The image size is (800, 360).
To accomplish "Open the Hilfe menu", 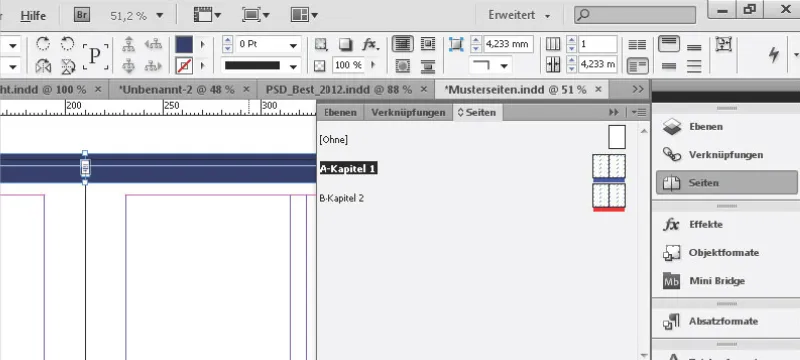I will (33, 15).
